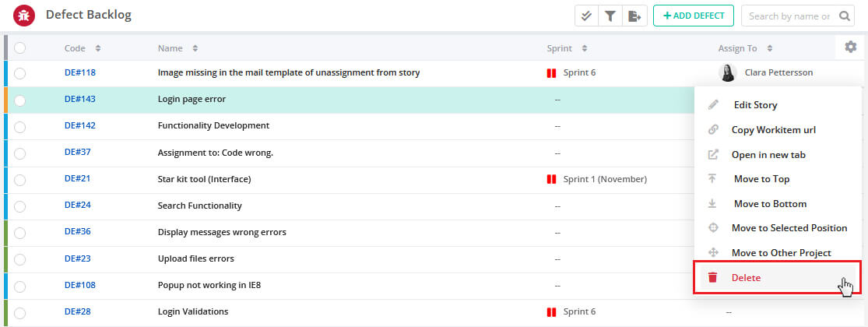Click the red Sprint 6 status icon for DE#118
This screenshot has height=327, width=868.
[551, 72]
